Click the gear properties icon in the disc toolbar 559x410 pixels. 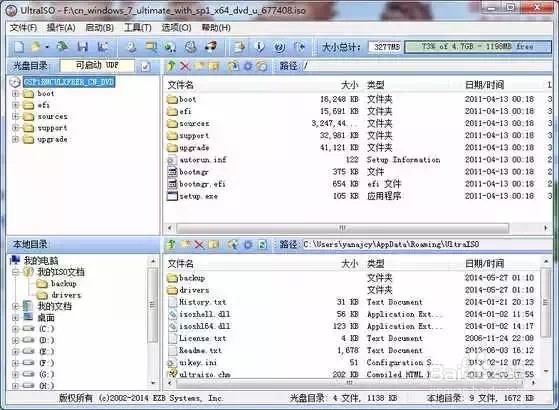pos(248,66)
